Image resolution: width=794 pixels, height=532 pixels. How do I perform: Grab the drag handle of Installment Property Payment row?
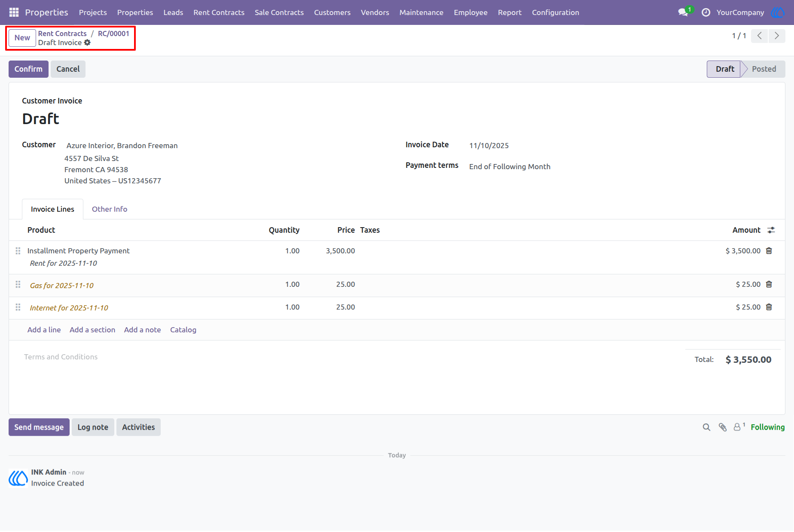click(18, 251)
